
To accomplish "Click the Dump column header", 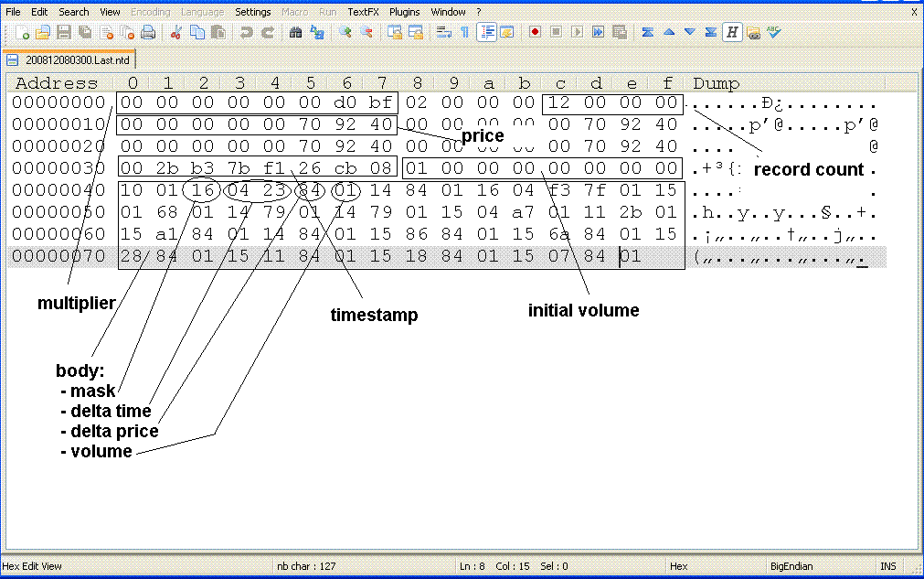I will point(716,83).
